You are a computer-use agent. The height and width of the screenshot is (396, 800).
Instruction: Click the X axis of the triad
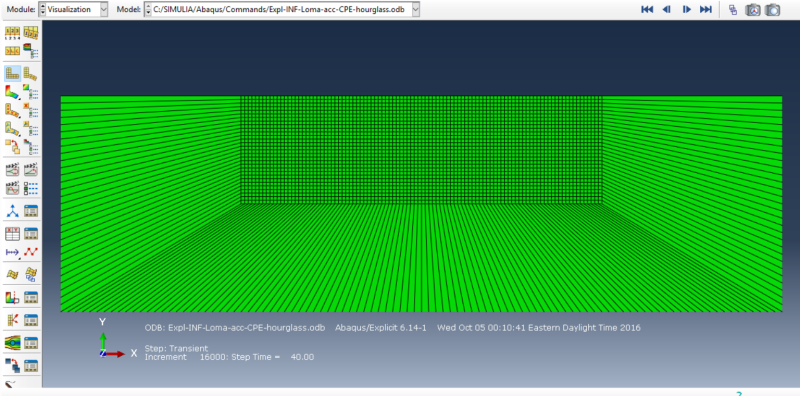pyautogui.click(x=115, y=354)
